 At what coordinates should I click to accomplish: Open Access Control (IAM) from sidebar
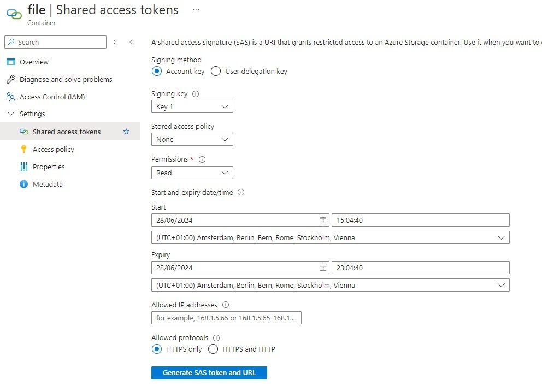point(10,97)
